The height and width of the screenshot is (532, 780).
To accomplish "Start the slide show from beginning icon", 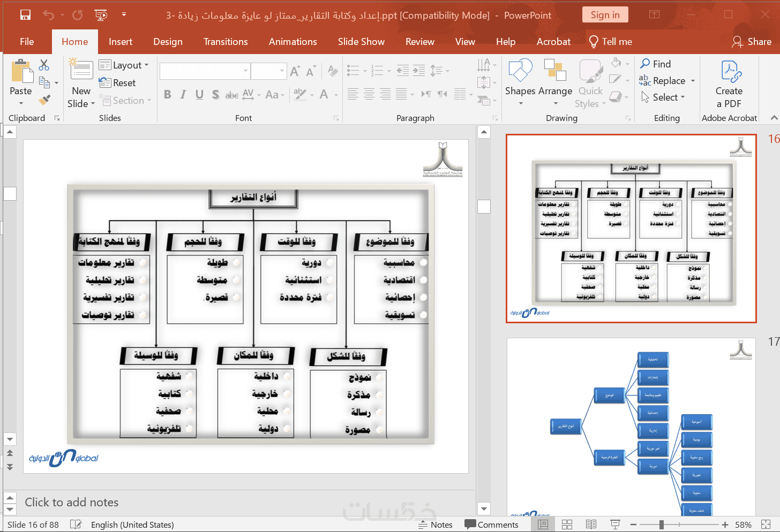I will coord(101,15).
